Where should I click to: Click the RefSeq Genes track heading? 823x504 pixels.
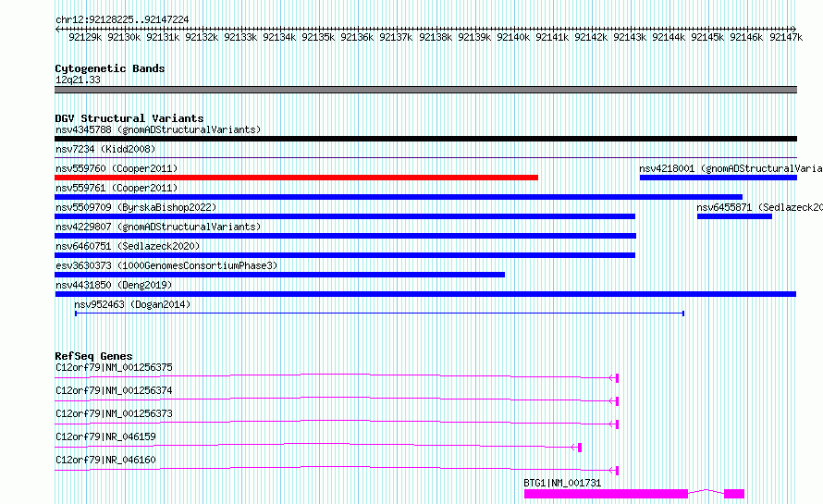coord(93,356)
